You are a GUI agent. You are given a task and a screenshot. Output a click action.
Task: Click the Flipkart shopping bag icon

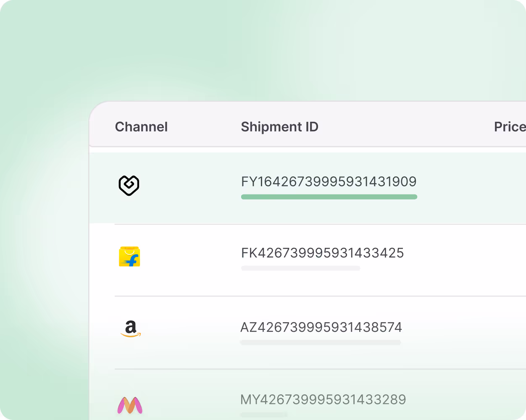129,257
